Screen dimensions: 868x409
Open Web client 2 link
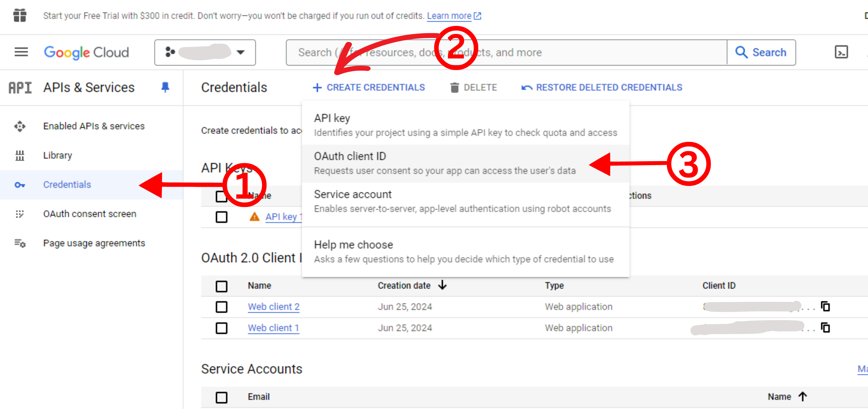click(274, 307)
